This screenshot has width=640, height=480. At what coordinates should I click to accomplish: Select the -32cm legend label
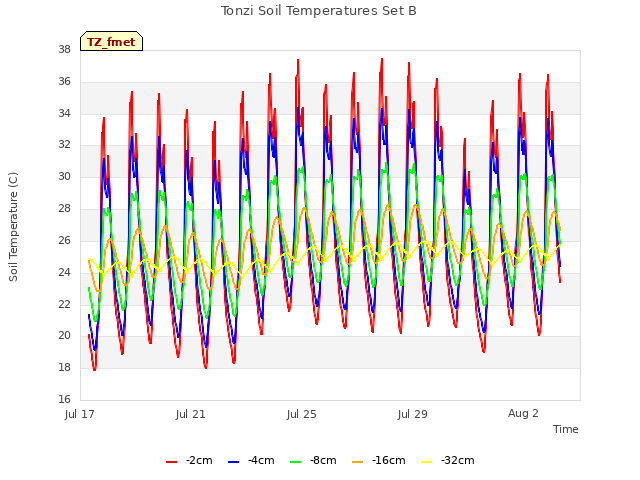pyautogui.click(x=457, y=460)
